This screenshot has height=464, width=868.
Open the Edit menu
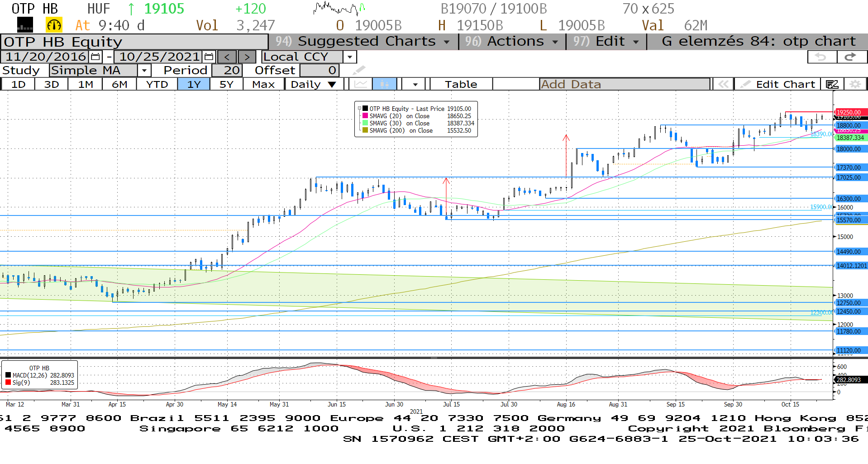[x=606, y=42]
